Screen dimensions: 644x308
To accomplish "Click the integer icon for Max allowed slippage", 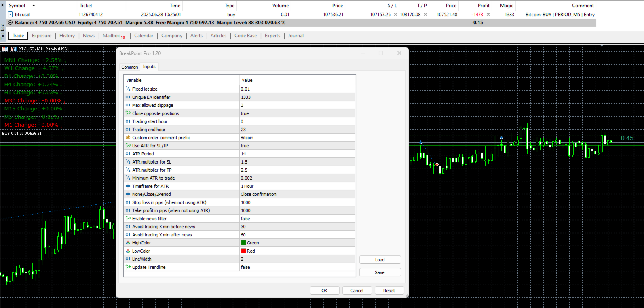I will [x=128, y=105].
